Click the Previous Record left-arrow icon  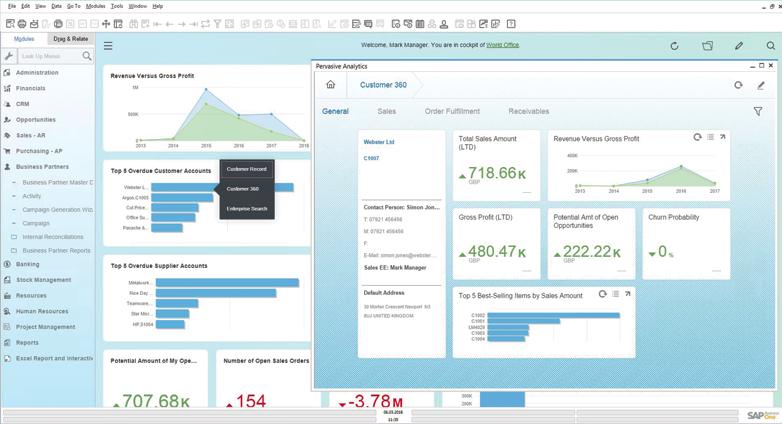point(170,23)
